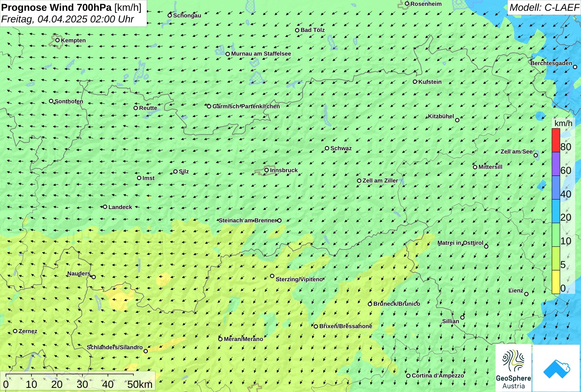This screenshot has height=392, width=581.
Task: Select the Cortina d'Ampezzo marker
Action: 408,376
